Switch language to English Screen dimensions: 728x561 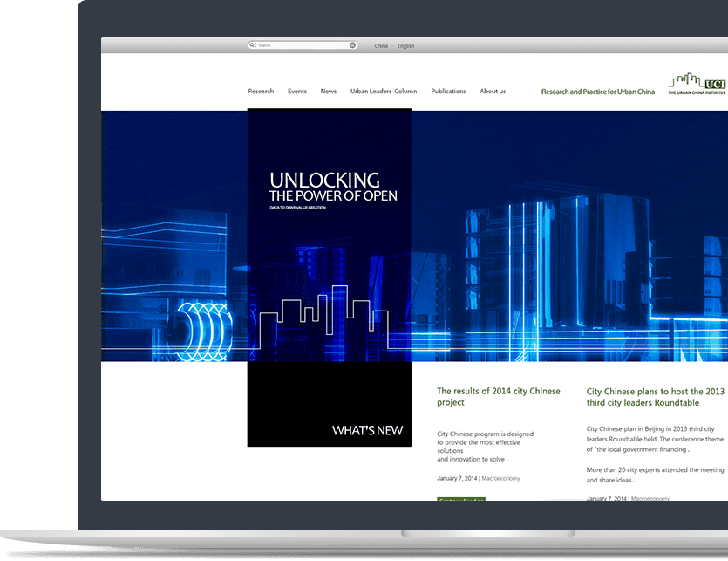[x=405, y=46]
